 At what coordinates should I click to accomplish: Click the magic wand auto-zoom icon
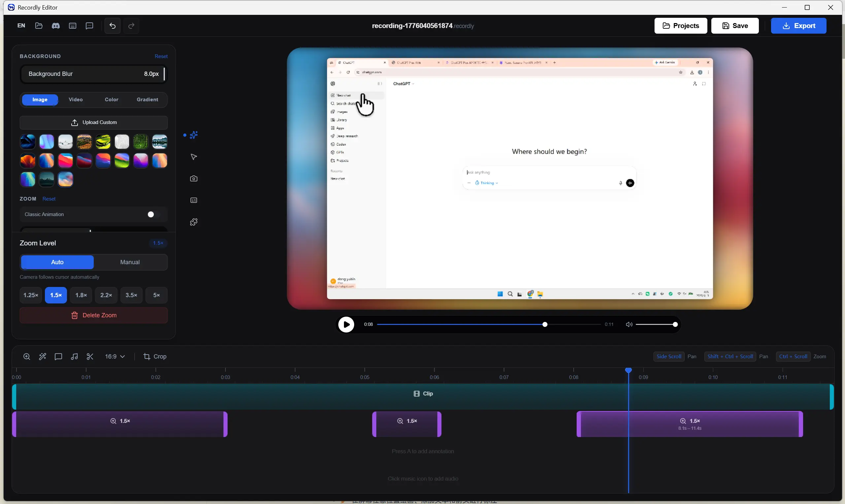point(43,356)
